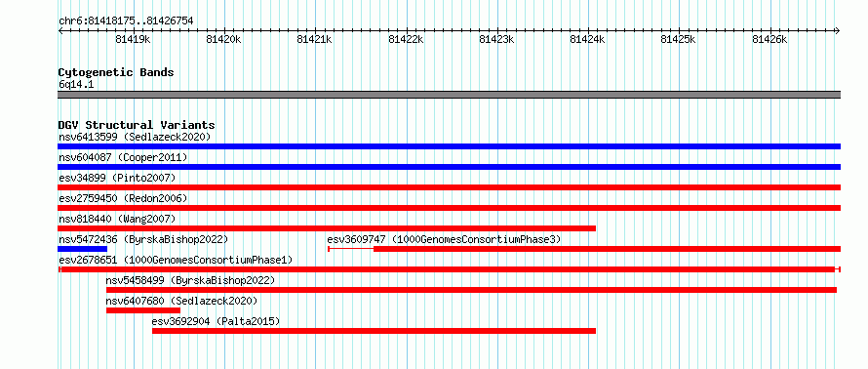Click the 81425k ruler label
Screen dimensions: 868x369
[x=679, y=39]
